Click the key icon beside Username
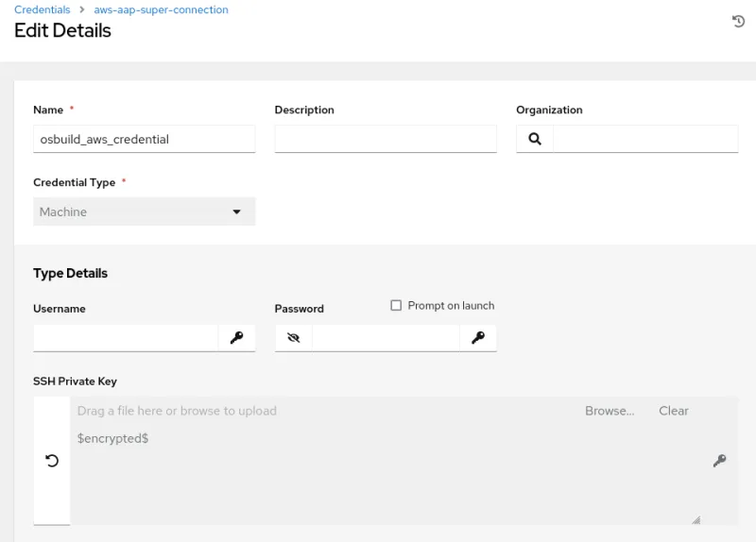756x542 pixels. tap(236, 337)
